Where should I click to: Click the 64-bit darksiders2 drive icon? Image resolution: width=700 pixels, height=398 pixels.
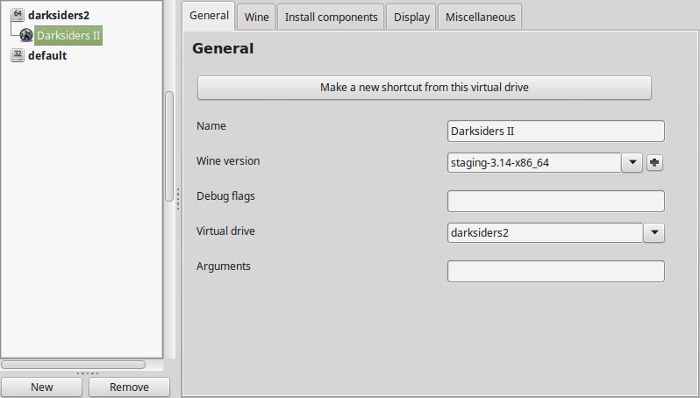tap(17, 15)
